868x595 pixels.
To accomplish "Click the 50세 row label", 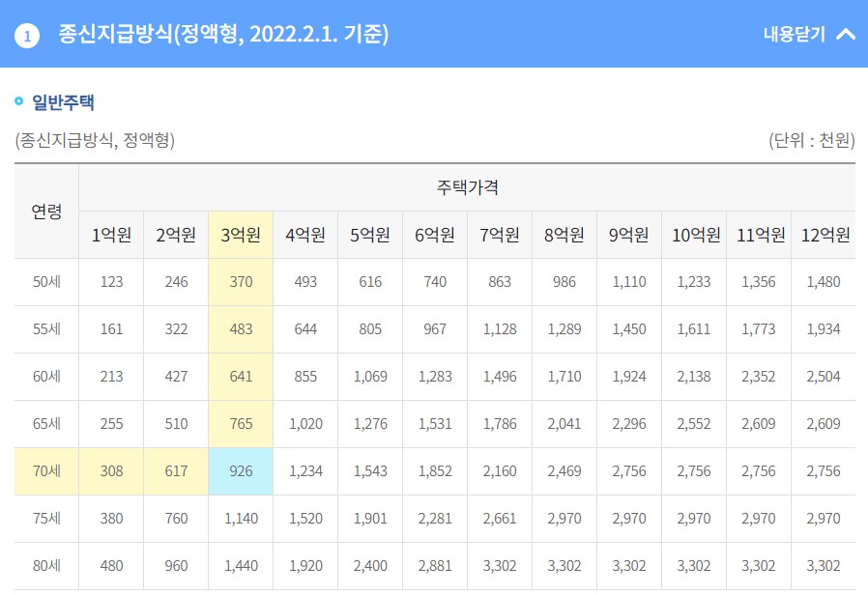I will 46,282.
